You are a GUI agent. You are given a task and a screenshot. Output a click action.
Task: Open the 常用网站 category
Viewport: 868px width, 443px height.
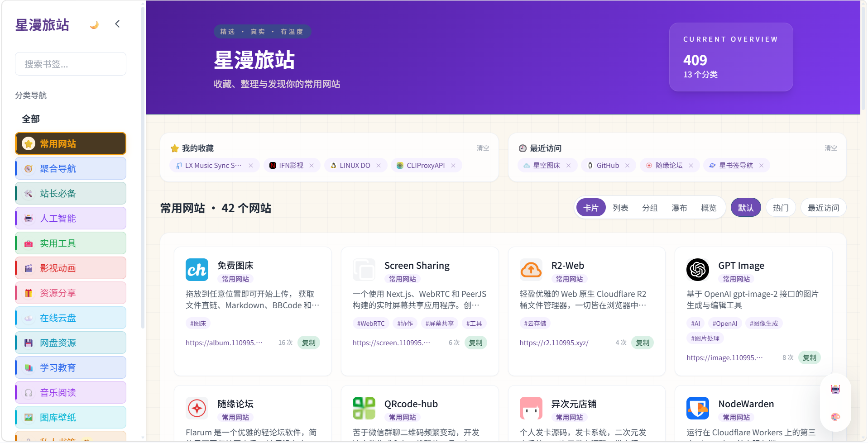click(71, 143)
